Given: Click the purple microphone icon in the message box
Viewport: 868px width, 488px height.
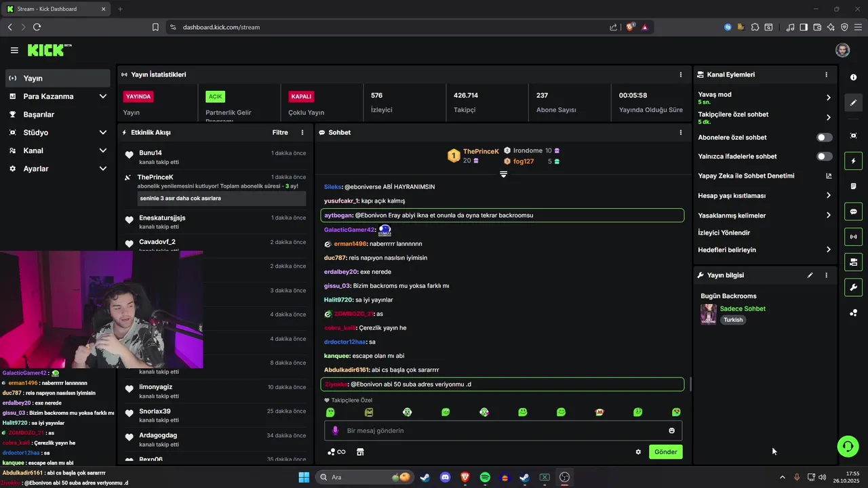Looking at the screenshot, I should (335, 430).
